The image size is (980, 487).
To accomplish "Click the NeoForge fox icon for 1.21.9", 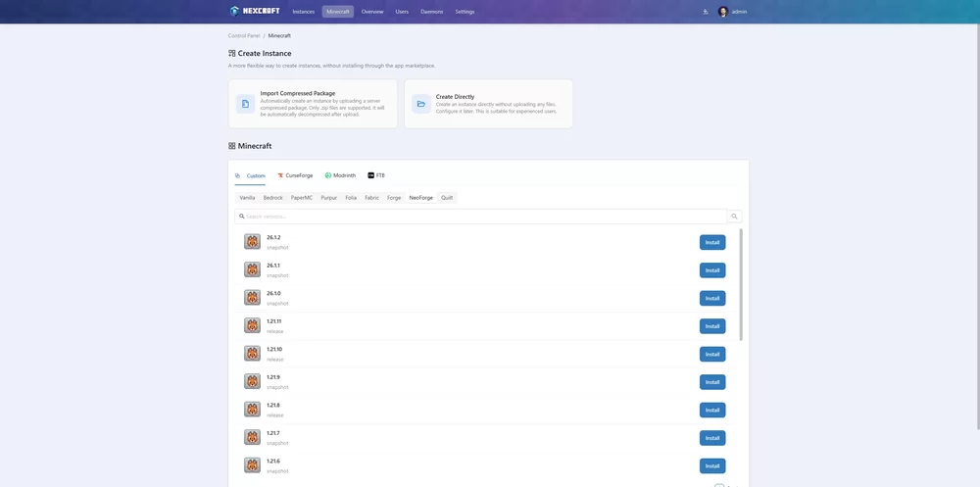I will click(x=253, y=381).
